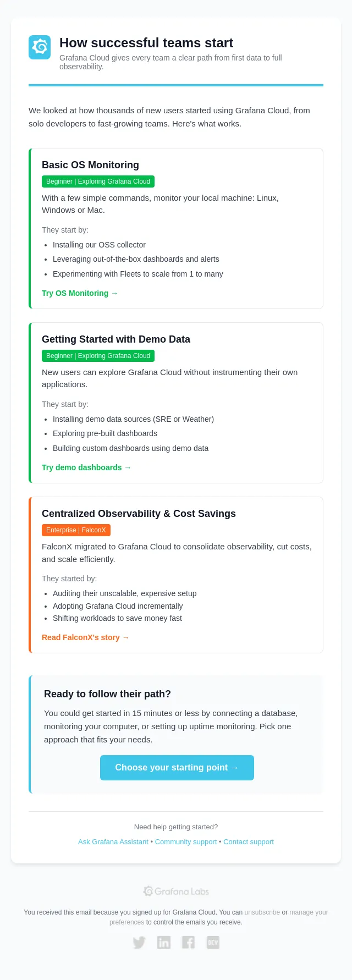Open the DEV community icon in footer
The height and width of the screenshot is (980, 352).
[213, 943]
